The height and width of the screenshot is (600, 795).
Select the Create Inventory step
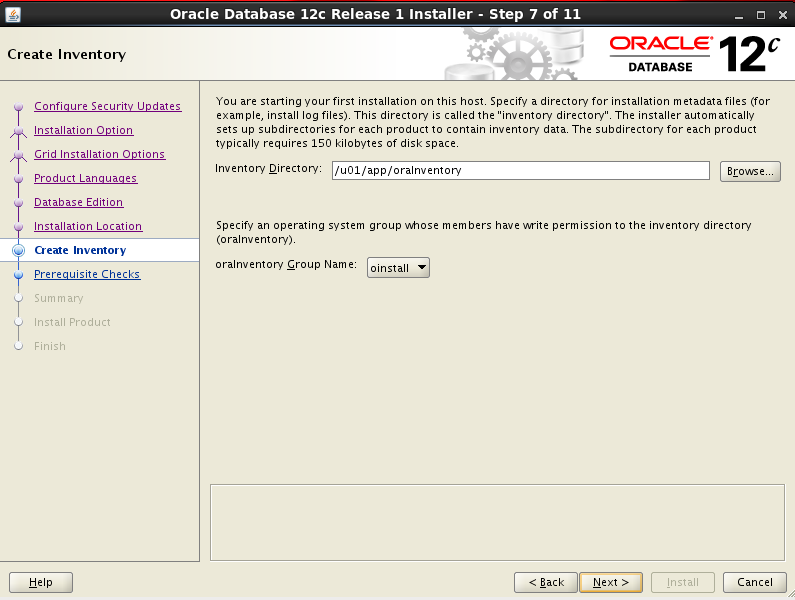coord(80,250)
